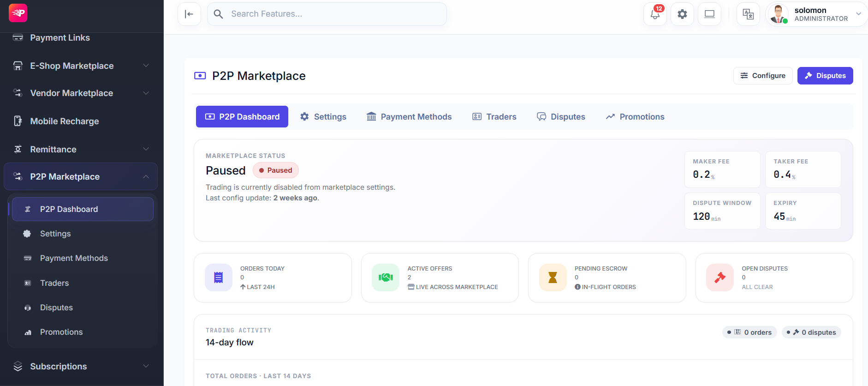868x386 pixels.
Task: Open the Promotions tab
Action: (635, 116)
